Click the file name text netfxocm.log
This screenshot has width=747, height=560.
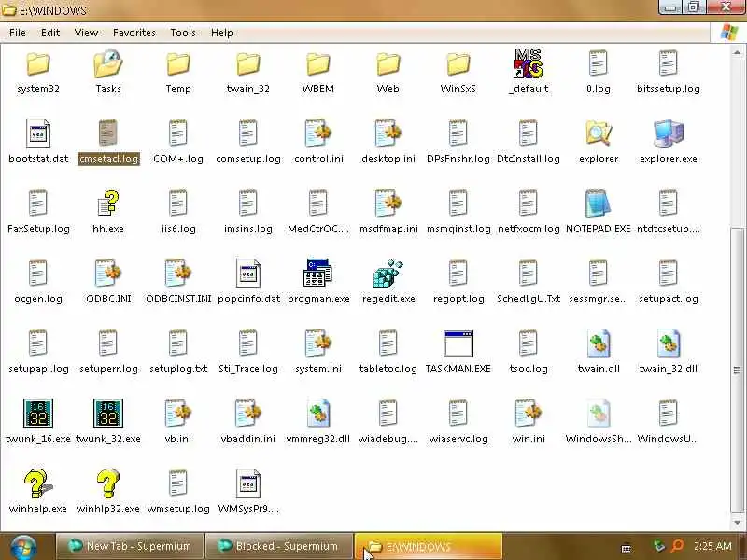pyautogui.click(x=529, y=229)
